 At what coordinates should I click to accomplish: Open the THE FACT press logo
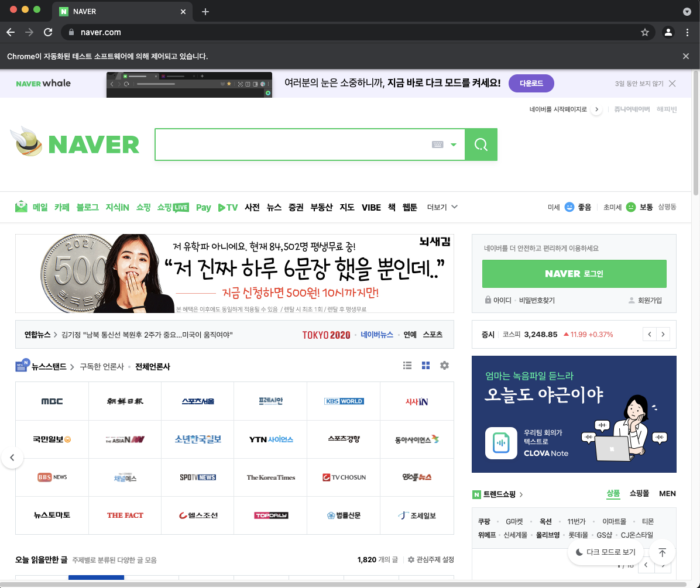[x=125, y=515]
